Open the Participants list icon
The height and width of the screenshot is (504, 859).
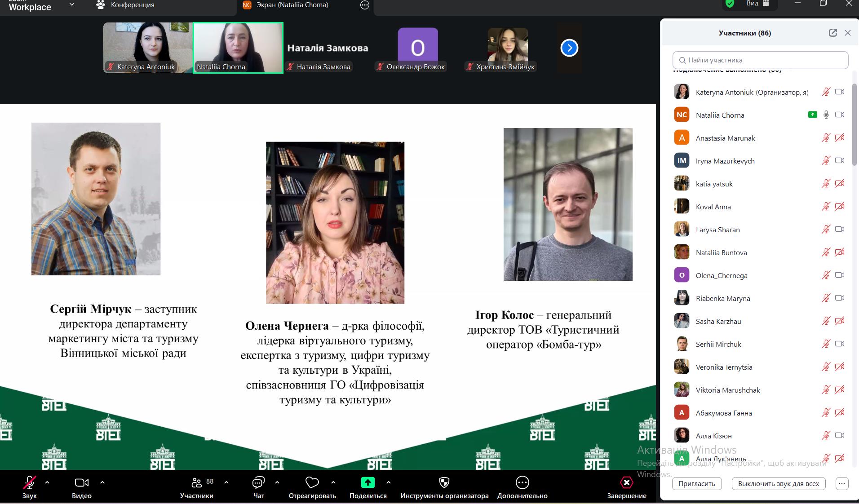pos(197,483)
